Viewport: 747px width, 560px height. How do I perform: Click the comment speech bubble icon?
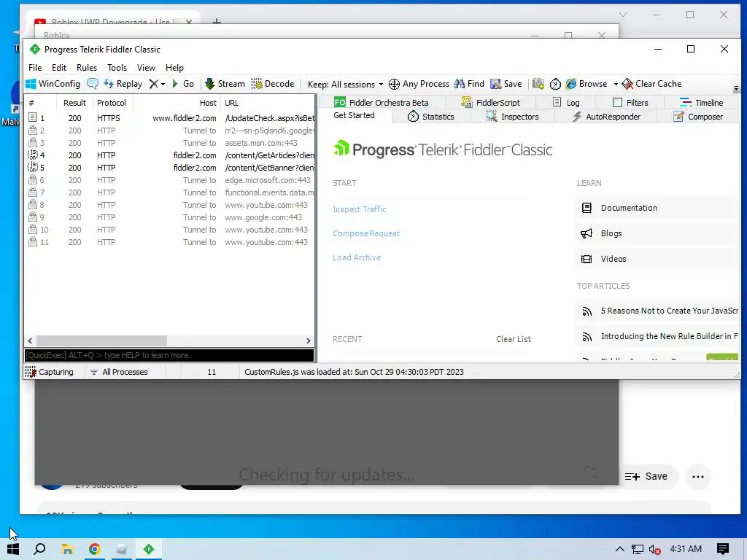(x=93, y=84)
